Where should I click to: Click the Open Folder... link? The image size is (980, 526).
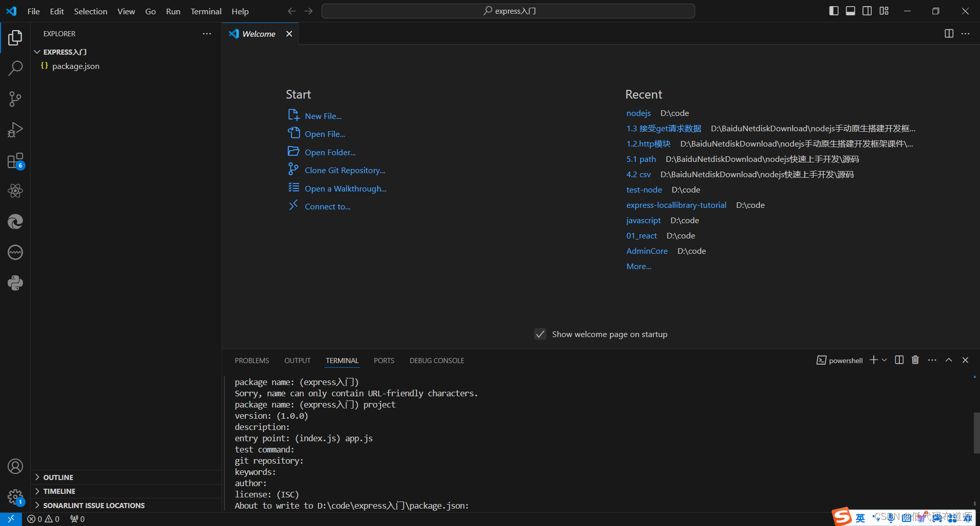click(330, 153)
